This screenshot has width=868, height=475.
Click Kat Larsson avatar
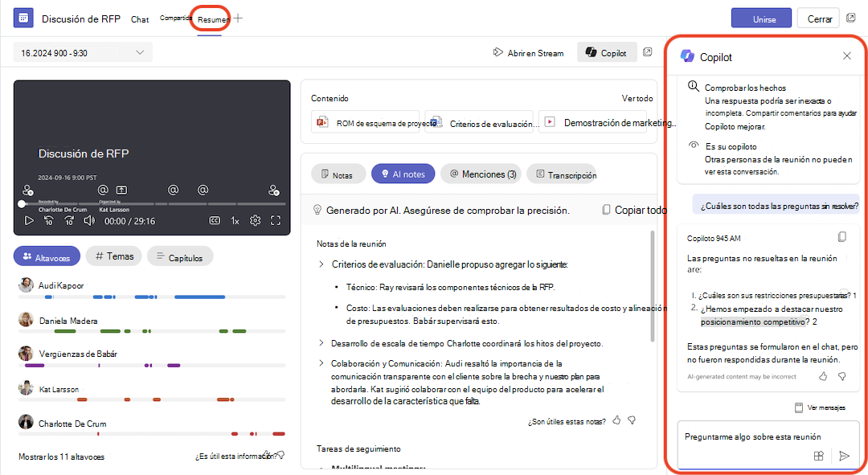[26, 388]
